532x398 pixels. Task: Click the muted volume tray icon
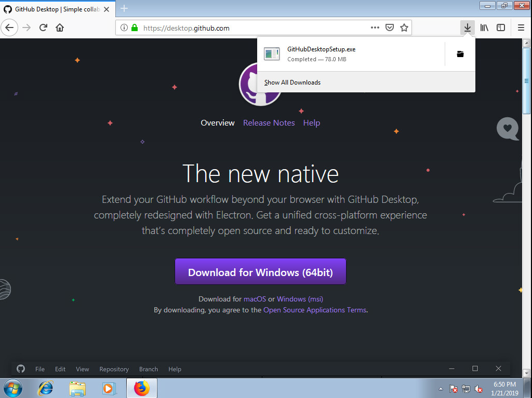point(478,389)
